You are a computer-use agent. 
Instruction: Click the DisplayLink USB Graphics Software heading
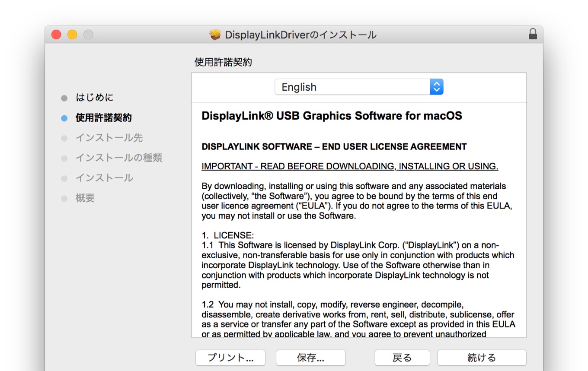[x=332, y=116]
